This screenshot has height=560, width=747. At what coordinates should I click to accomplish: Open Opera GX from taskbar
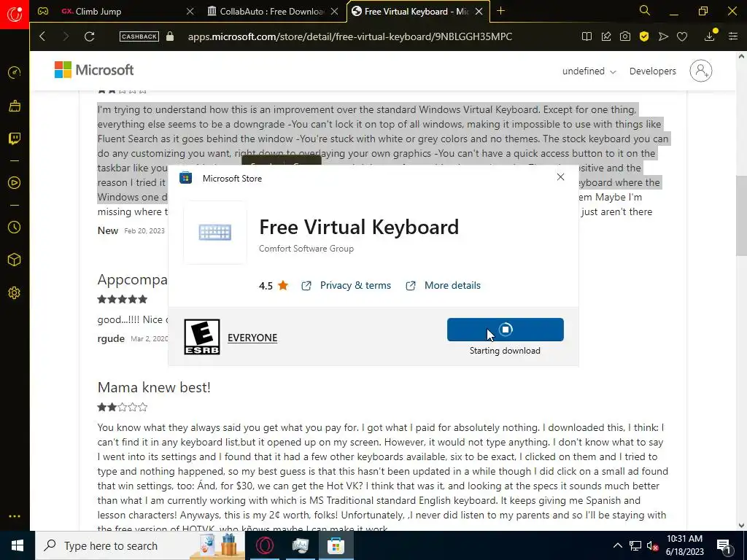(x=264, y=545)
